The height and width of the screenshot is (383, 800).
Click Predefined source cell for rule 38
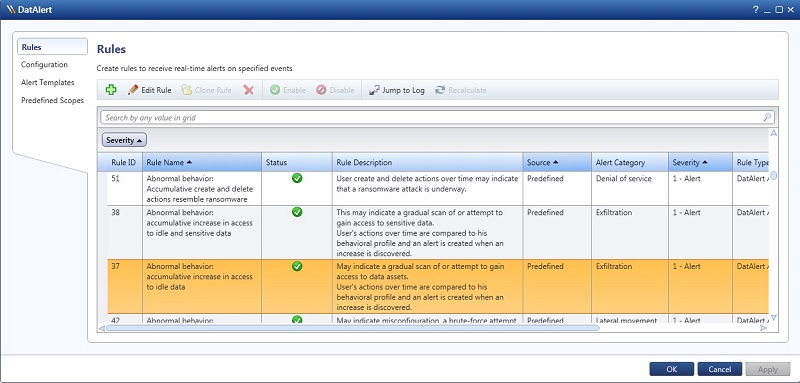point(557,233)
